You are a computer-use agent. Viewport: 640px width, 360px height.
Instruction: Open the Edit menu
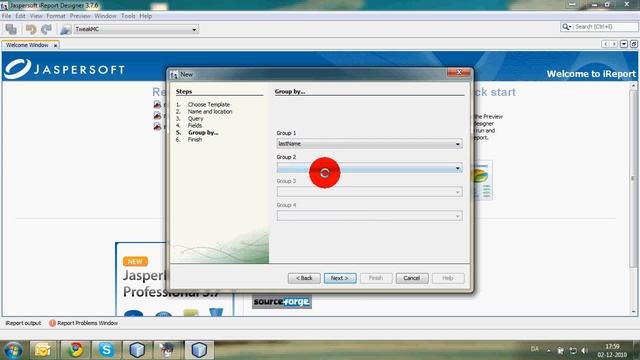click(20, 16)
